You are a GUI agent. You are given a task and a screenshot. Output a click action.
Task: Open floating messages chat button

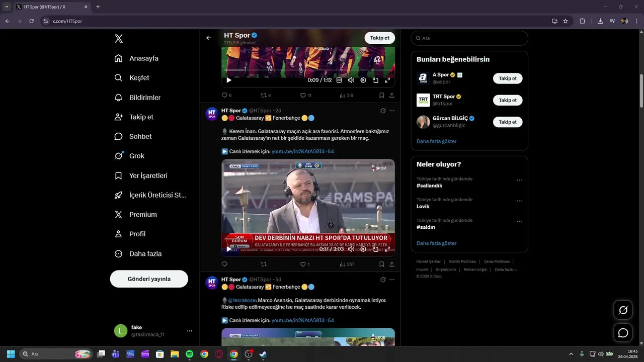coord(623,333)
